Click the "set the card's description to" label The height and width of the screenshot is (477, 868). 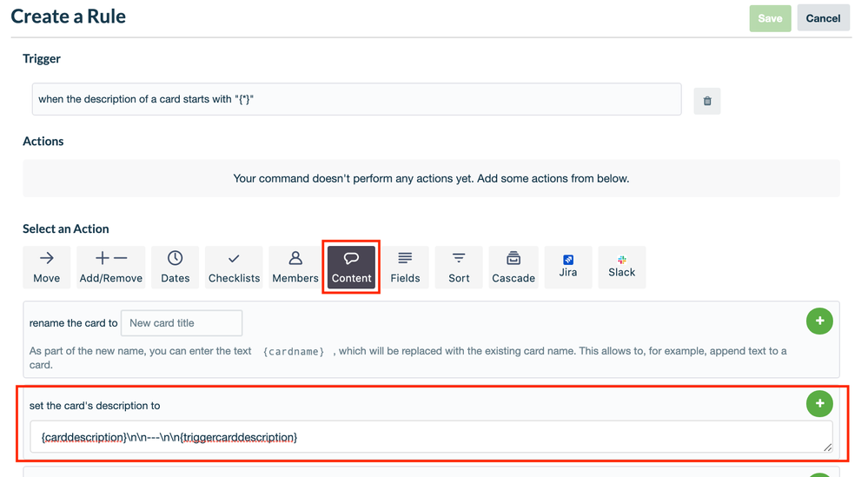(x=95, y=406)
